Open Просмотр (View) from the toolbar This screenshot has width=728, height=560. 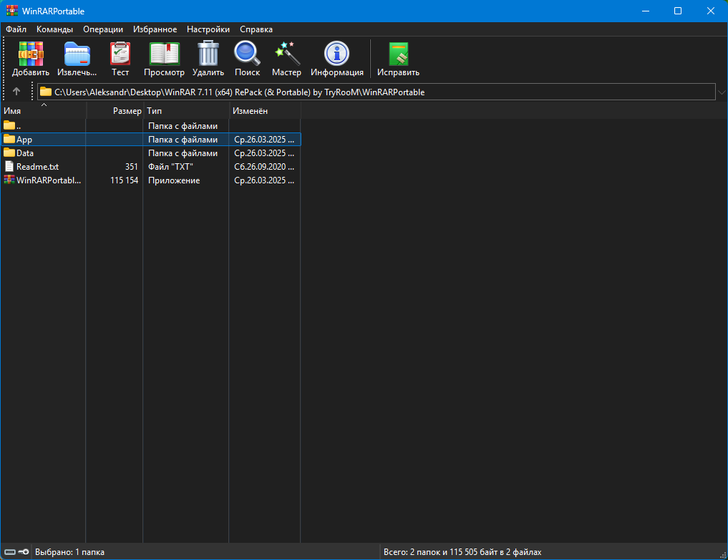point(164,59)
